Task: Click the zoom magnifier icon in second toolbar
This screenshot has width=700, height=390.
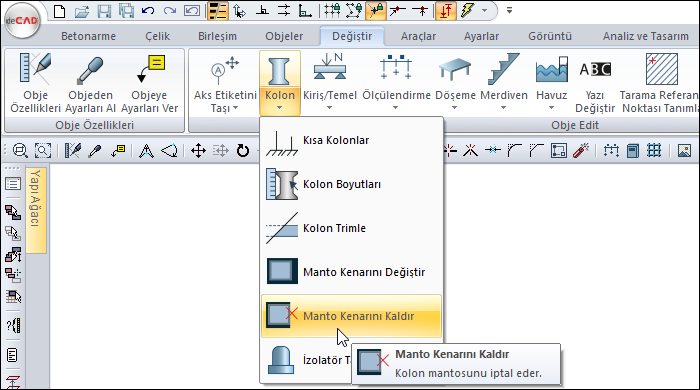Action: 20,151
